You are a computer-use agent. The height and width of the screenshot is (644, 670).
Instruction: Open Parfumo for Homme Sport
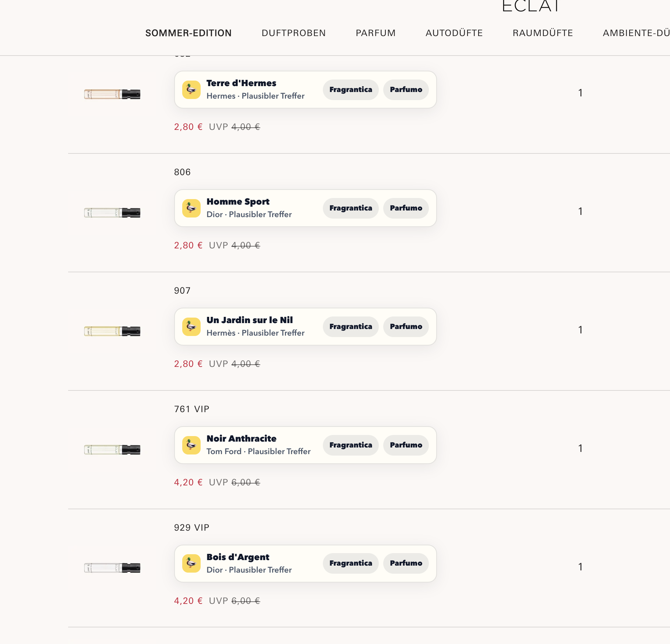pyautogui.click(x=406, y=208)
